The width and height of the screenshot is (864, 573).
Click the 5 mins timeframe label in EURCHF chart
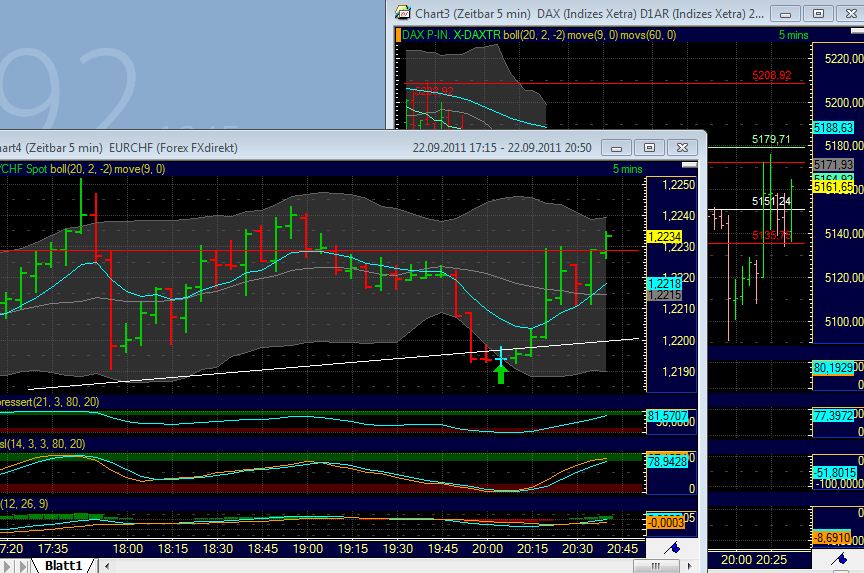coord(627,169)
